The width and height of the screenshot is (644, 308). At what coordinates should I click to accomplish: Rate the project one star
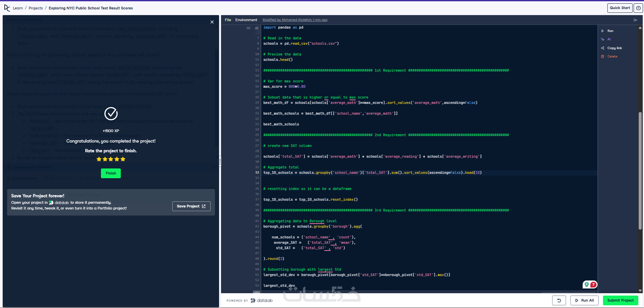coord(99,159)
